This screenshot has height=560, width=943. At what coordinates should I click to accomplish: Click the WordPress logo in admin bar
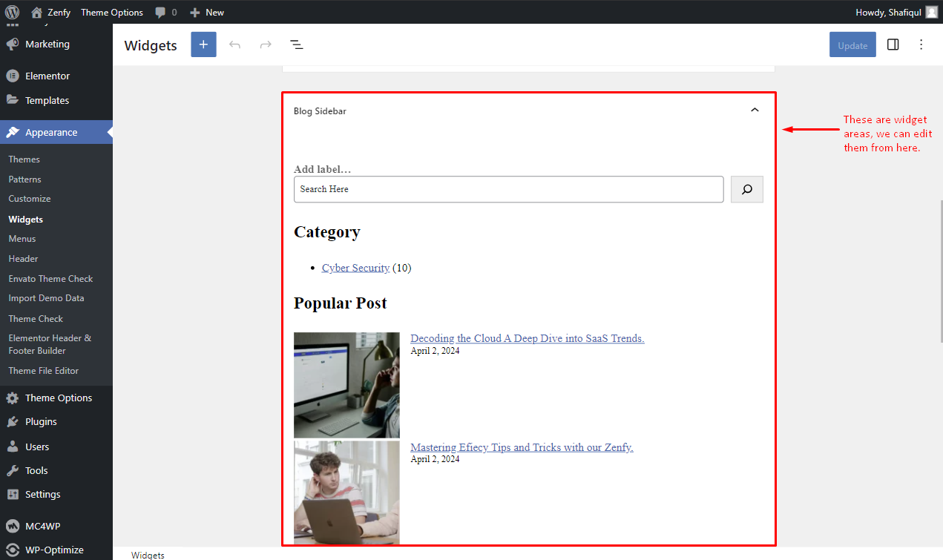tap(13, 12)
